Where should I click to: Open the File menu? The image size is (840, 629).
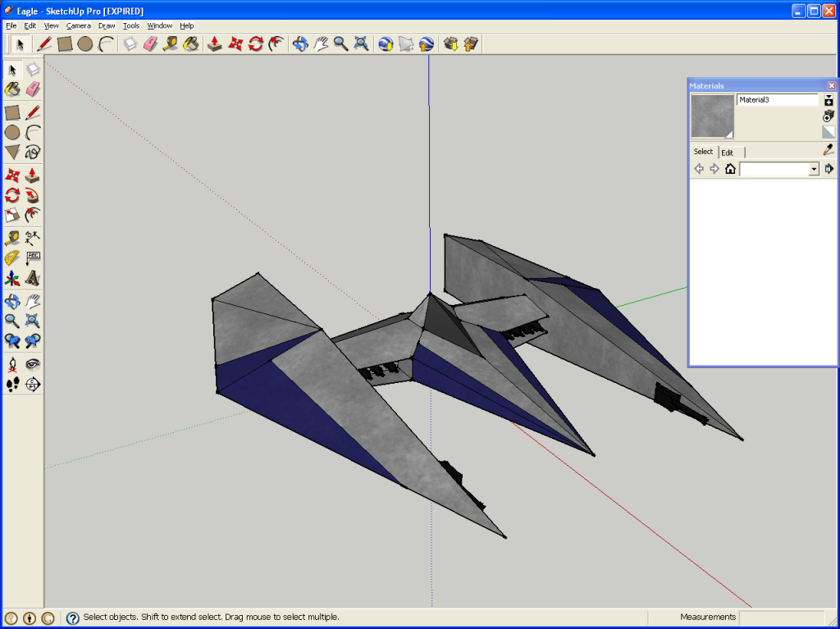coord(11,25)
